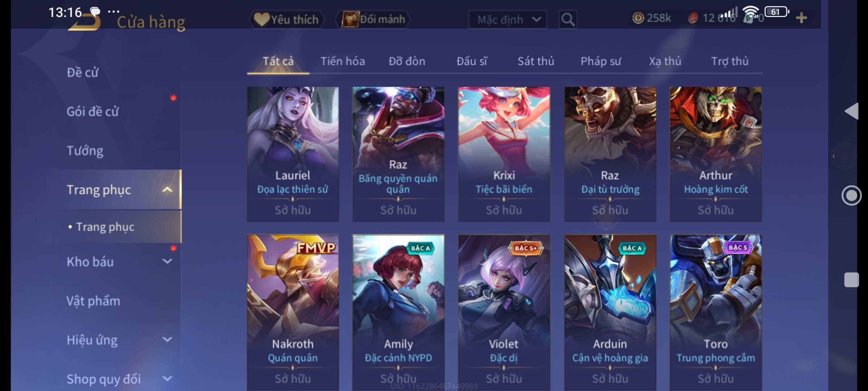Select the Lauriel Đọa lạc thiên sứ skin
Screen dimensions: 868x391
(x=293, y=154)
